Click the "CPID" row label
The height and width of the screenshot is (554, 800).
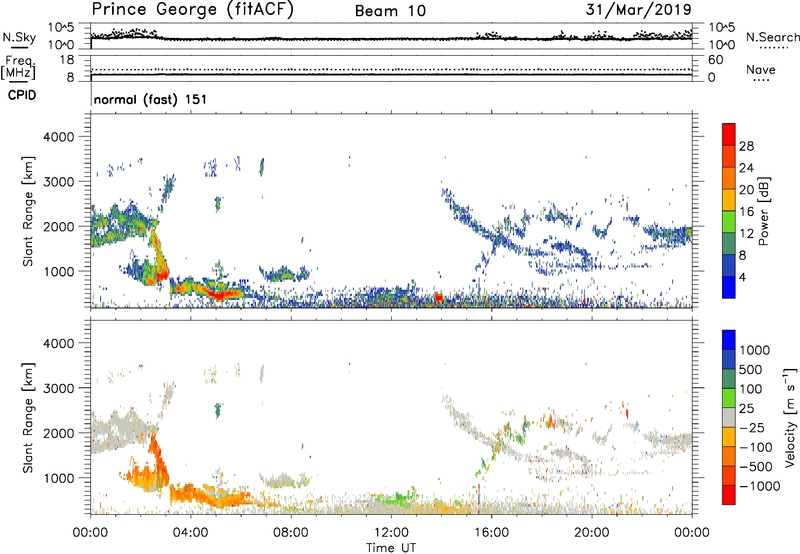coord(22,95)
